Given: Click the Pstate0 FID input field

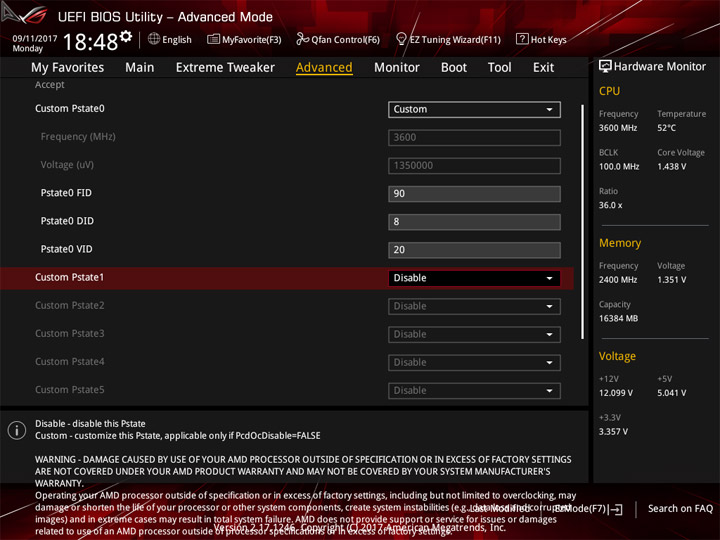Looking at the screenshot, I should (474, 194).
